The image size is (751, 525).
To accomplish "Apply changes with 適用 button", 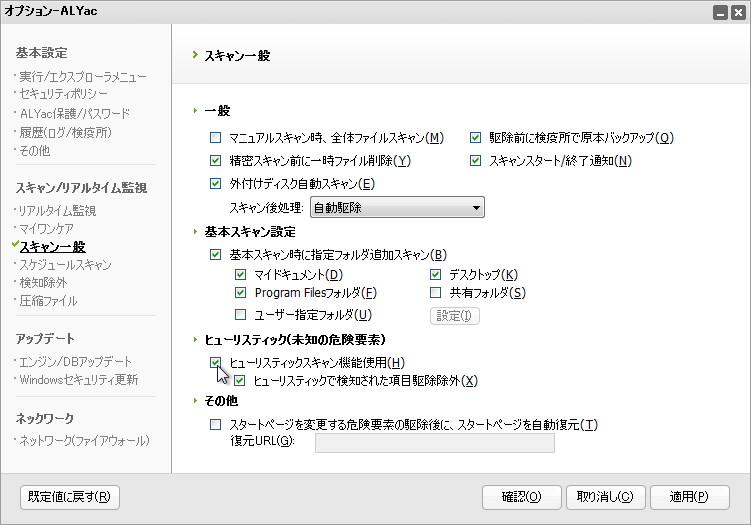I will (689, 497).
